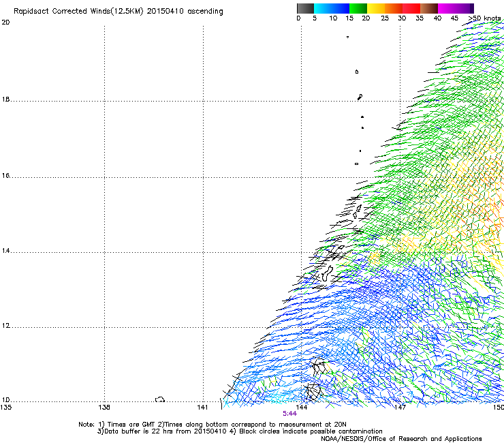
Task: Click the Guam island outline near 13N
Action: tap(327, 274)
